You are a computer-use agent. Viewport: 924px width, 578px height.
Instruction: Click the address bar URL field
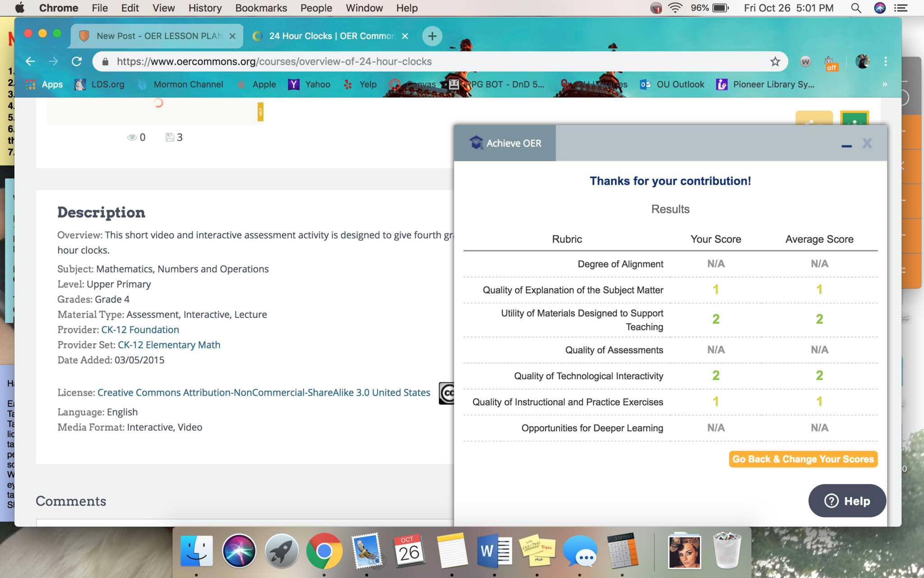point(406,61)
